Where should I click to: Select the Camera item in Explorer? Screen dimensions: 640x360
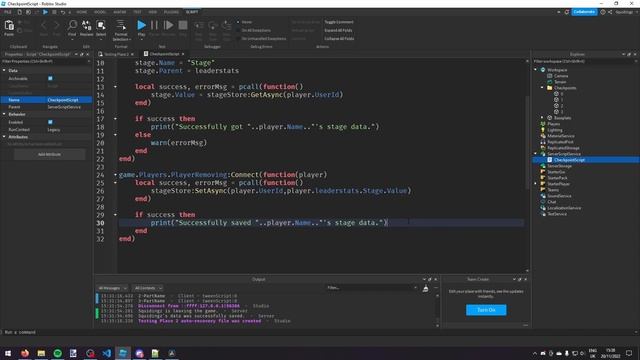(x=560, y=76)
